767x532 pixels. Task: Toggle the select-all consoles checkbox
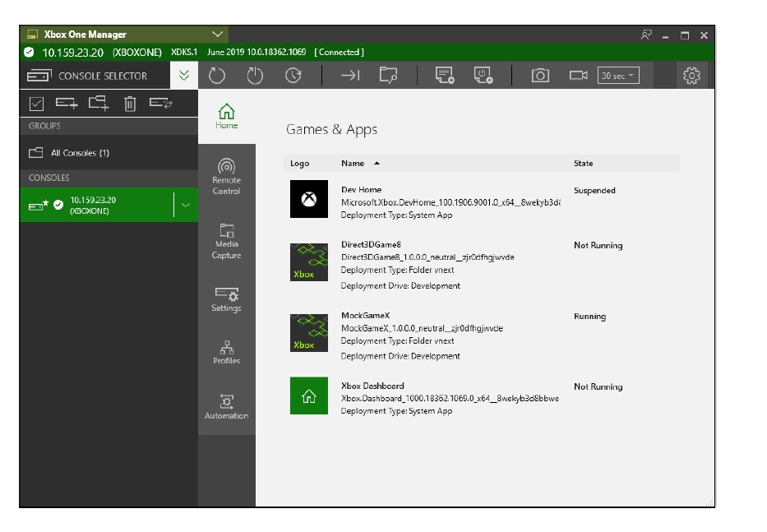pos(36,104)
